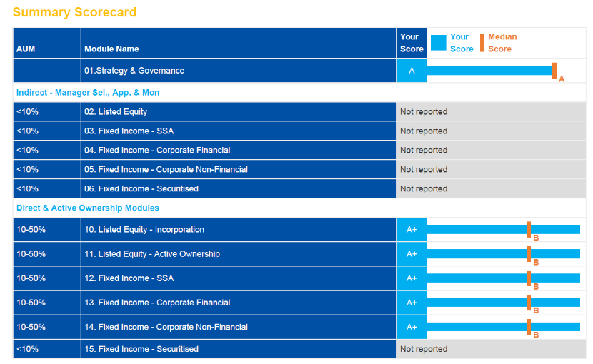This screenshot has width=593, height=364.
Task: Select the Summary Scorecard heading
Action: [74, 12]
